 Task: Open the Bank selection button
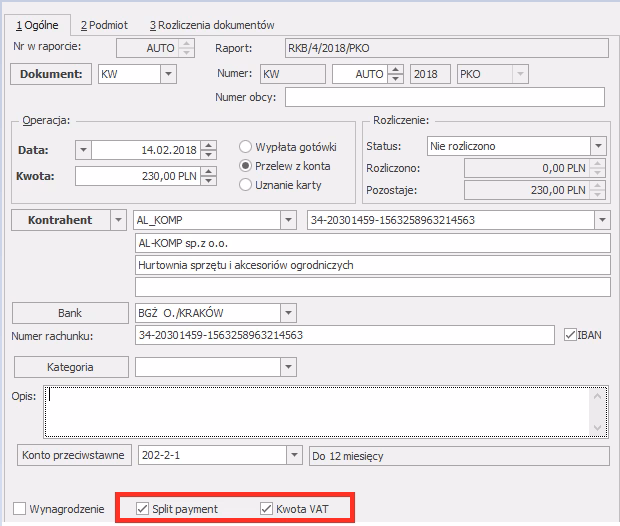tap(71, 313)
